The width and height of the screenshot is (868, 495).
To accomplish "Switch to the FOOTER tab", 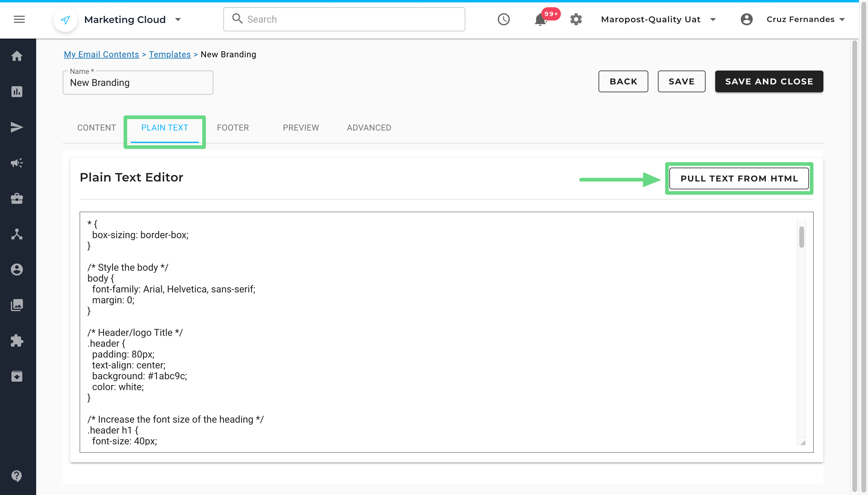I will tap(233, 128).
